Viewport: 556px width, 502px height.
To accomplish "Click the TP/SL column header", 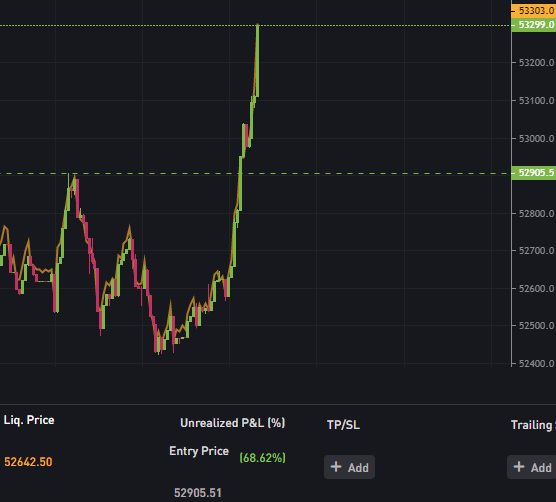I will [343, 425].
